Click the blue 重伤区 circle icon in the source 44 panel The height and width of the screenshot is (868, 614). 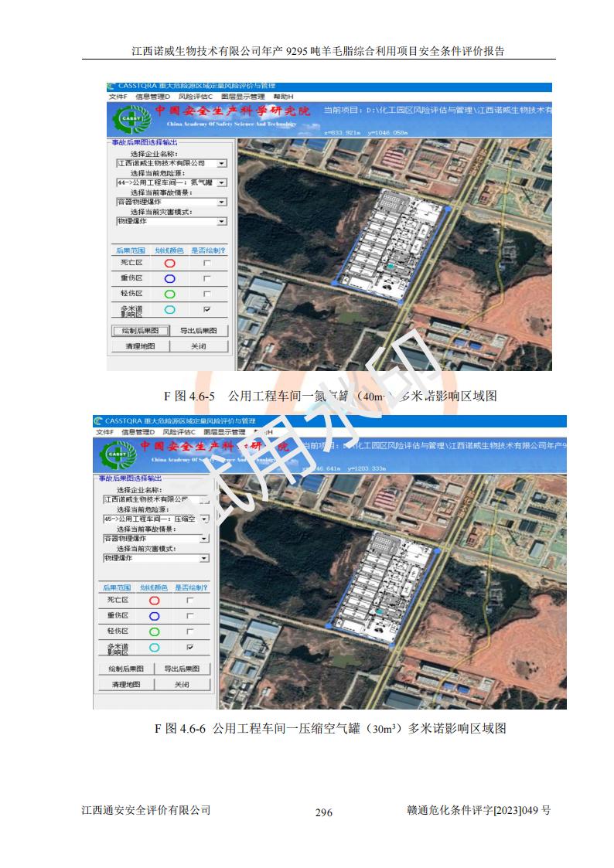click(x=169, y=278)
